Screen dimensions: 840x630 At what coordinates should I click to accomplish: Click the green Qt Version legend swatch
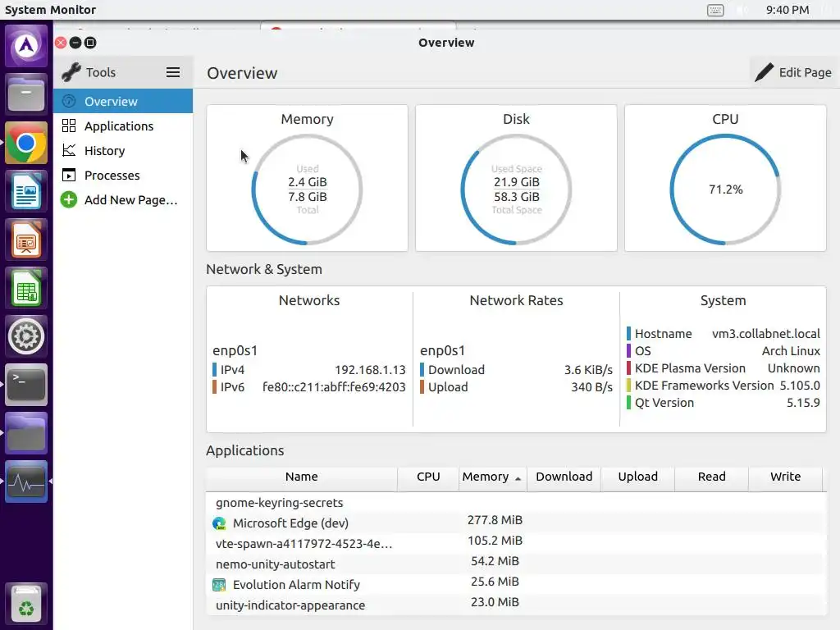click(628, 402)
